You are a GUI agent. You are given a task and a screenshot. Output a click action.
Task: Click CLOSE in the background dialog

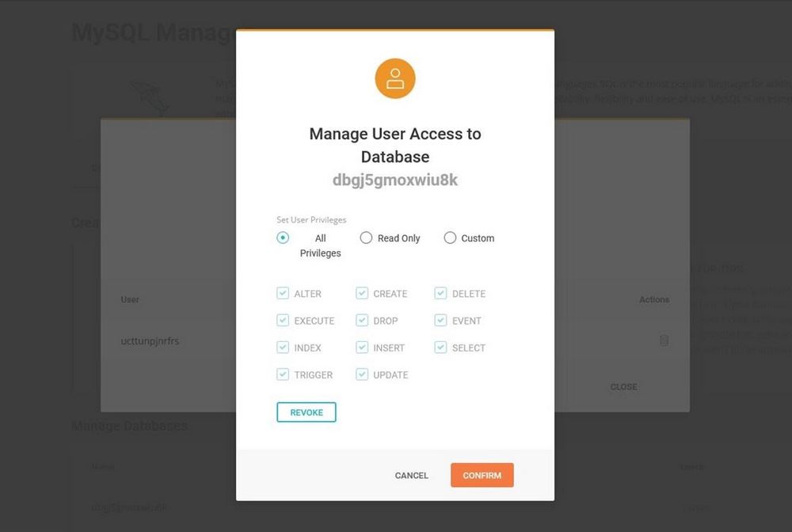(623, 387)
